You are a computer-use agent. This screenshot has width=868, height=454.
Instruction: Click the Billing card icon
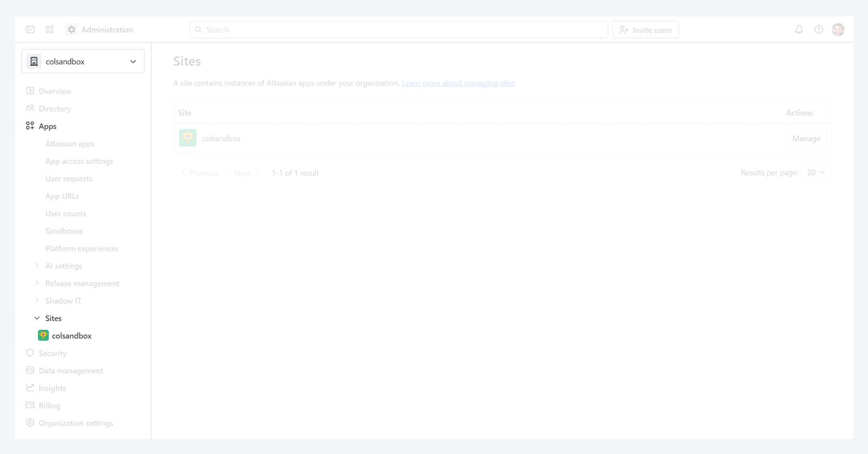click(x=30, y=405)
